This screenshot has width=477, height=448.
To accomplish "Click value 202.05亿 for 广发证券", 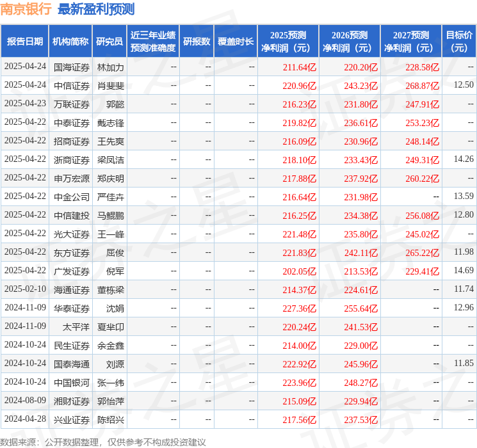I will tap(300, 271).
